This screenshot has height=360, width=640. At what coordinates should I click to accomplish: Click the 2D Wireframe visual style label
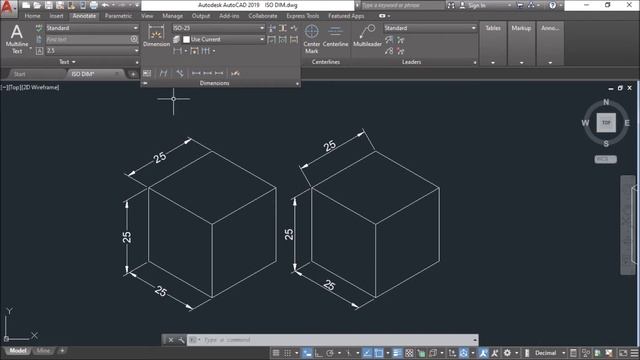point(40,87)
